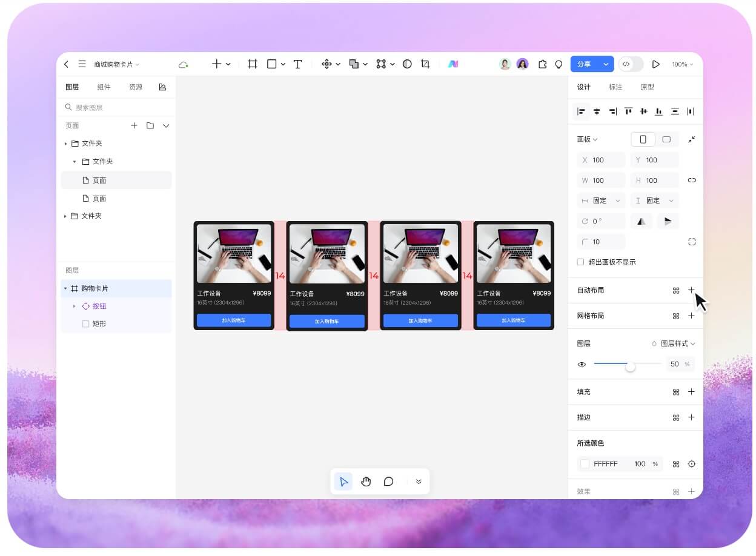Toggle layer visibility eye icon
756x556 pixels.
click(582, 365)
